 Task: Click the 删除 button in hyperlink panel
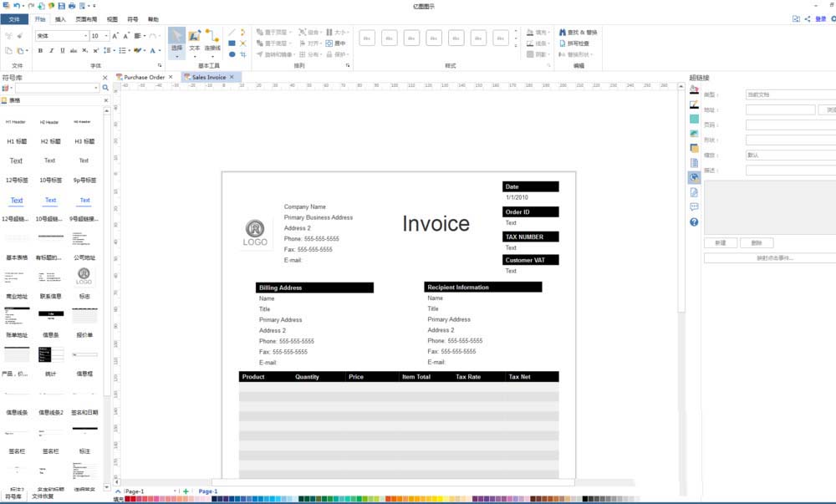coord(757,243)
